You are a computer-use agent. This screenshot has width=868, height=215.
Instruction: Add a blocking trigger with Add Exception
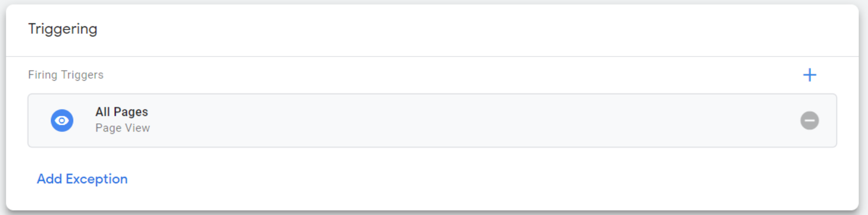(x=82, y=179)
